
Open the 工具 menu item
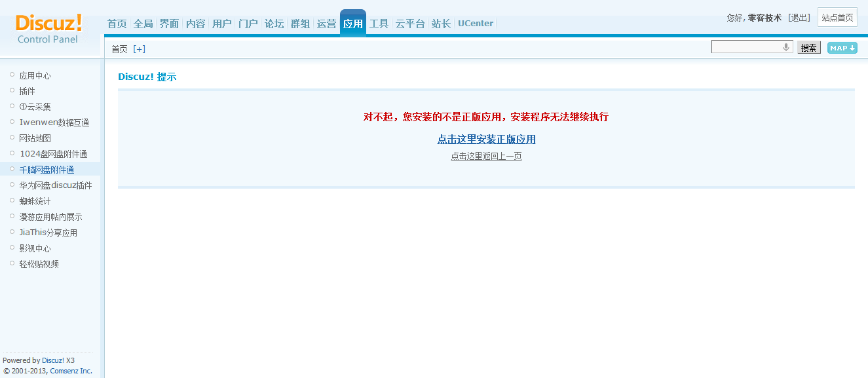coord(379,23)
